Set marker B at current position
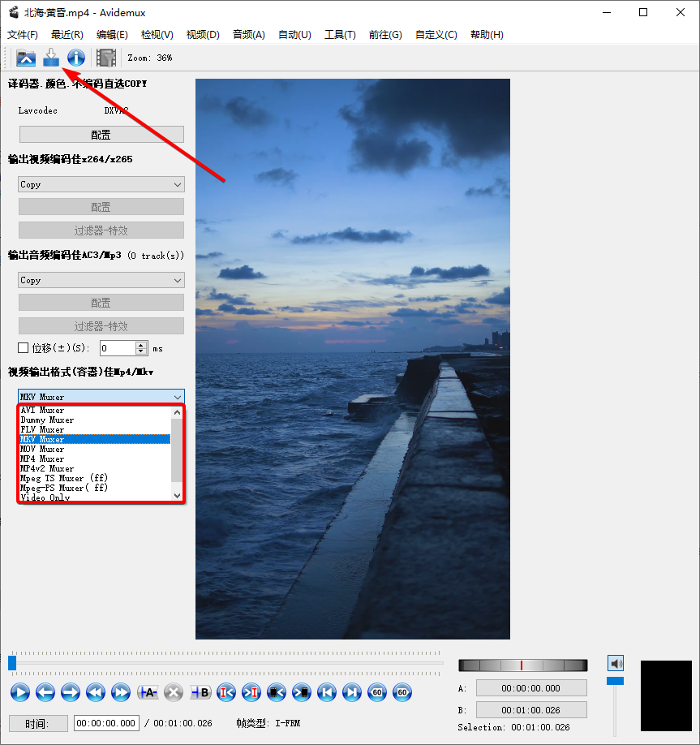700x745 pixels. coord(200,692)
